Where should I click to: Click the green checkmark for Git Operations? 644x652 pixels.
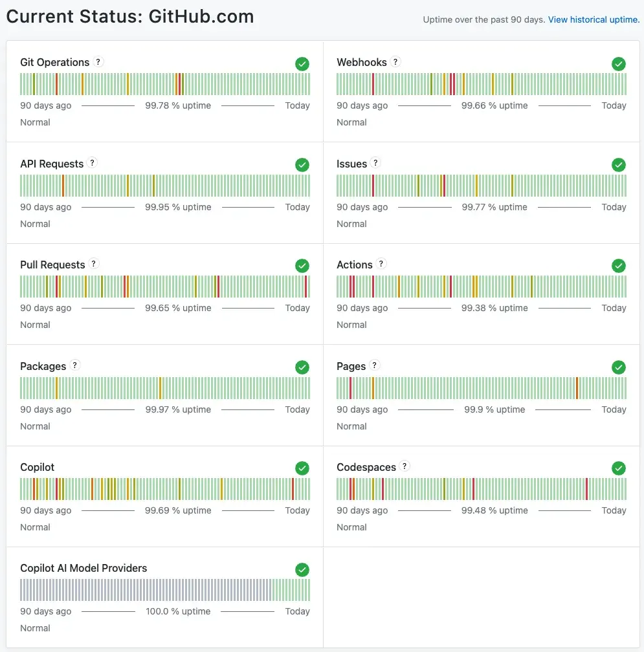pyautogui.click(x=302, y=64)
